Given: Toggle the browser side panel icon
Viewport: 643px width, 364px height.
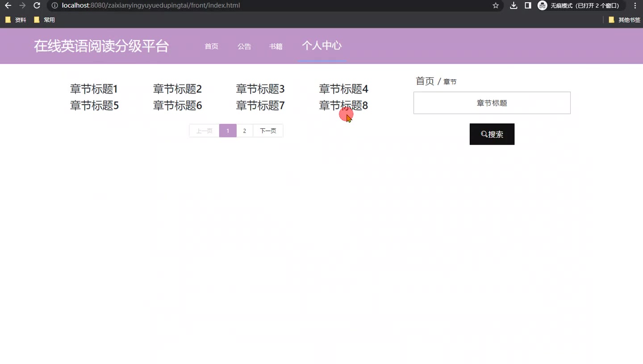Looking at the screenshot, I should point(528,5).
